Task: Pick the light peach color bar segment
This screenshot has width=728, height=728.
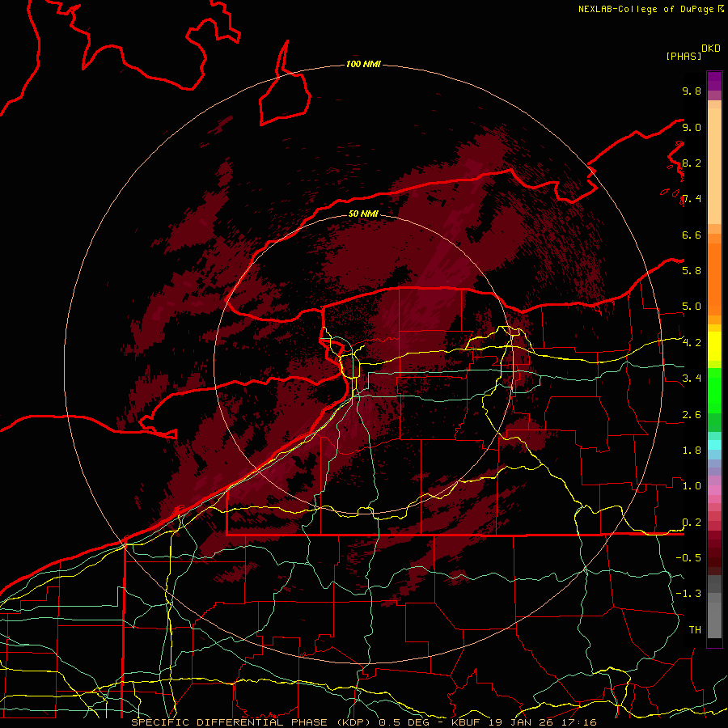Action: click(714, 167)
